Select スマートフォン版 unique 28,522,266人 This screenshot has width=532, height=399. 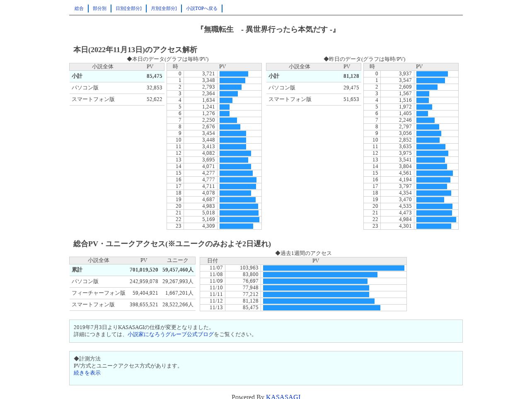point(178,305)
